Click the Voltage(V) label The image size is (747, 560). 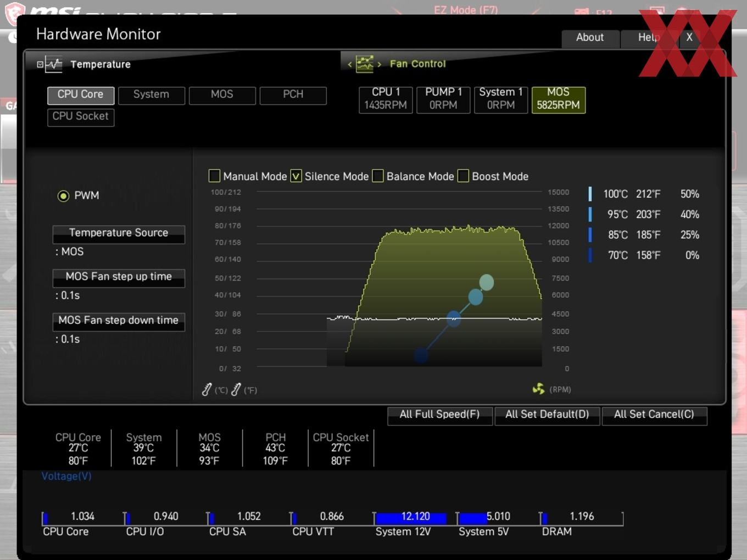(66, 477)
